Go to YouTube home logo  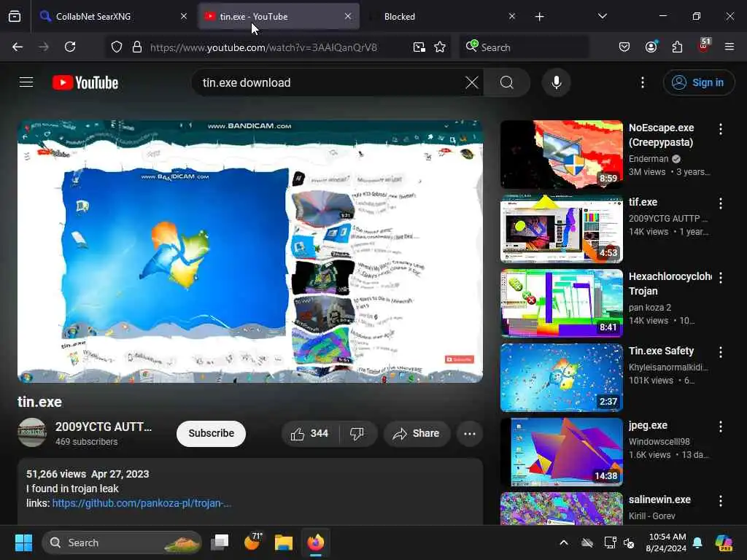point(85,82)
